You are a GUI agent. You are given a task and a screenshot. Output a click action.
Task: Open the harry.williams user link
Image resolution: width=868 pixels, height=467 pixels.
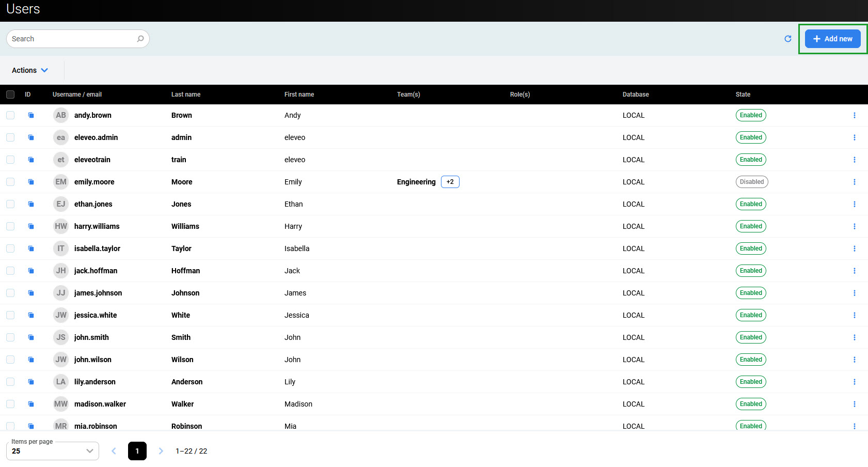(x=97, y=226)
